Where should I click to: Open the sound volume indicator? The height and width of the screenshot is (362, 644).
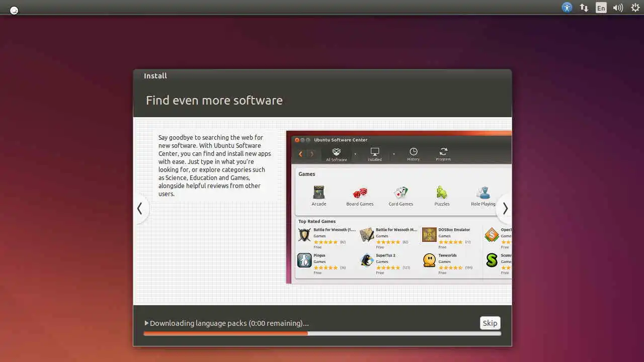click(x=618, y=8)
